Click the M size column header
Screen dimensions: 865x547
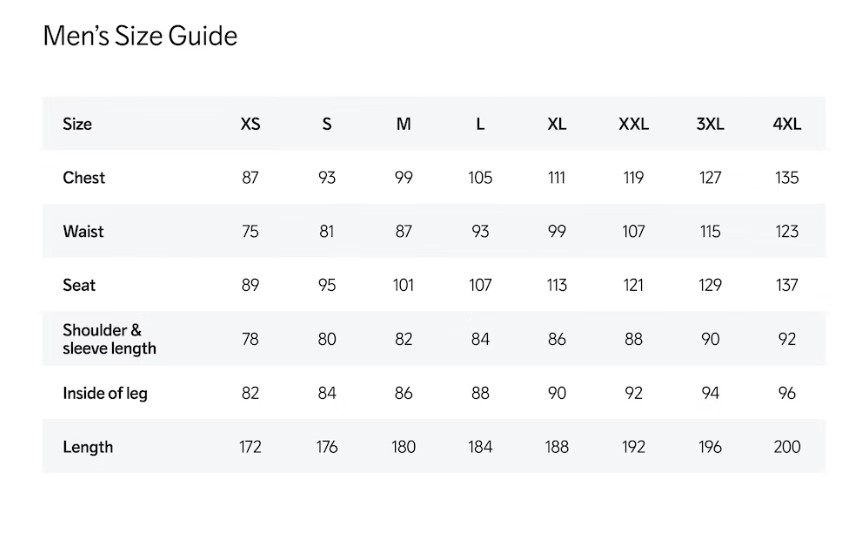point(403,124)
